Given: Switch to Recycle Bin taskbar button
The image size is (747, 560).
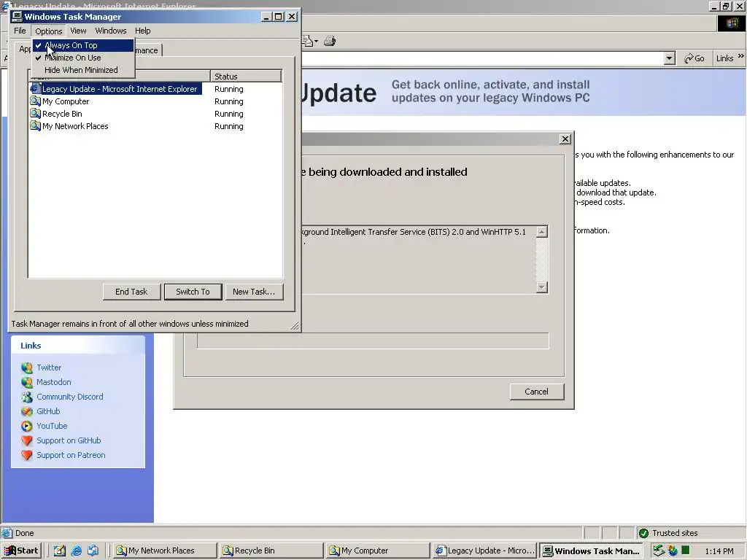Looking at the screenshot, I should point(271,551).
